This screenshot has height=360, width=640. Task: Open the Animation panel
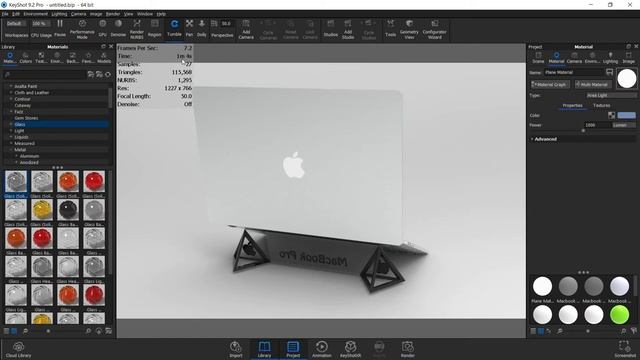322,350
